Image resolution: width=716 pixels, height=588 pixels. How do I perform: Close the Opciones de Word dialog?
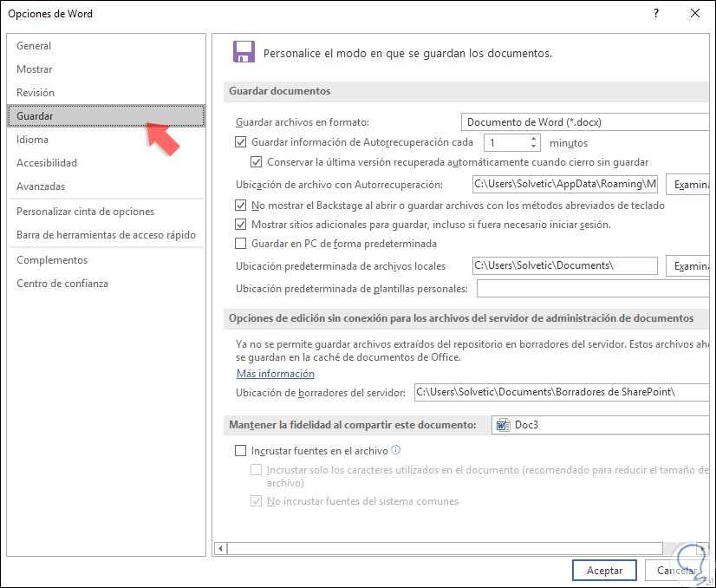click(695, 13)
